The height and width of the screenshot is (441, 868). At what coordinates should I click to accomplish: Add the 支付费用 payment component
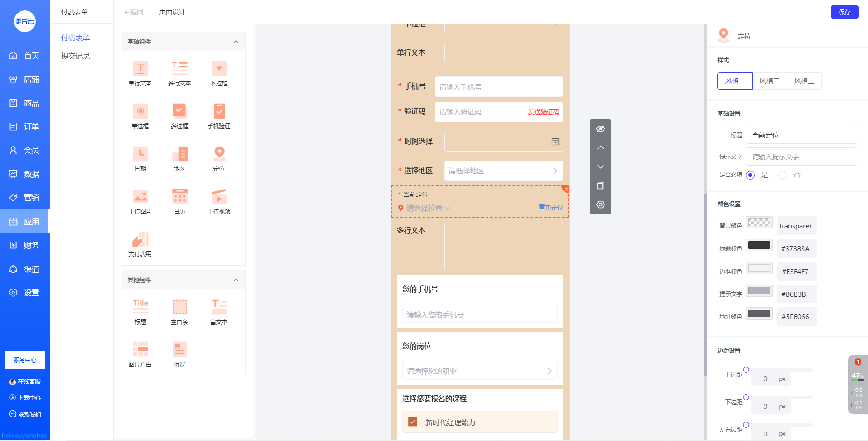pos(140,245)
